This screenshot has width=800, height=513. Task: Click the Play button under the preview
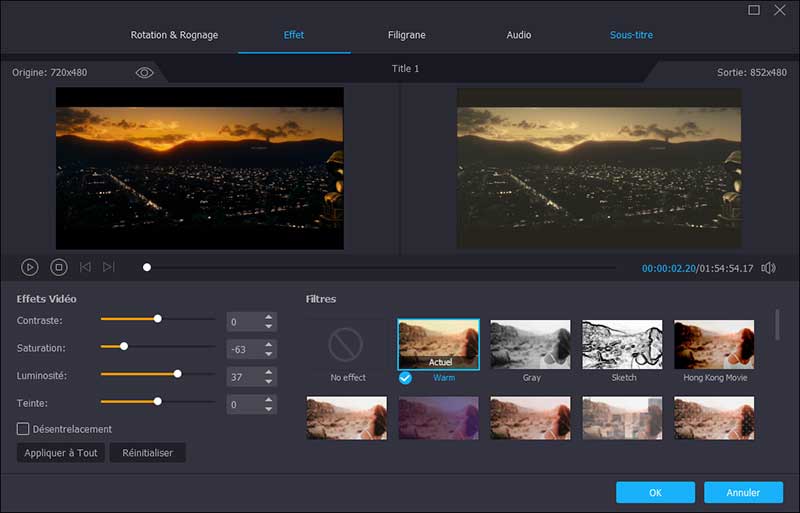pos(30,267)
